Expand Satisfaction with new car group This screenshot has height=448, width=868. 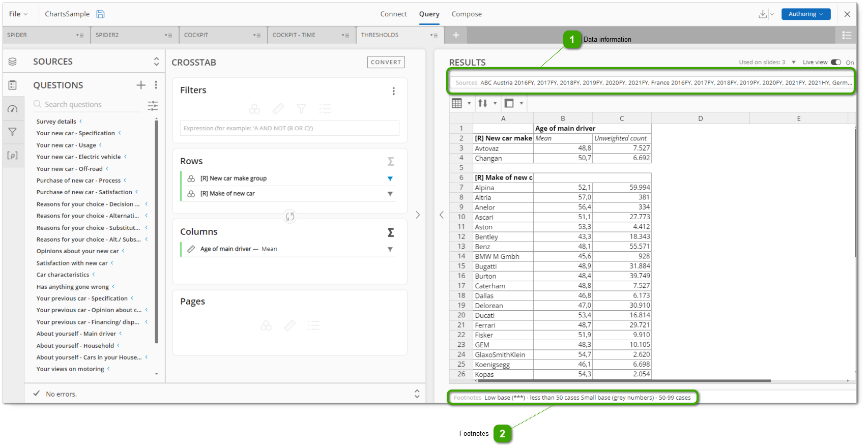(x=112, y=263)
